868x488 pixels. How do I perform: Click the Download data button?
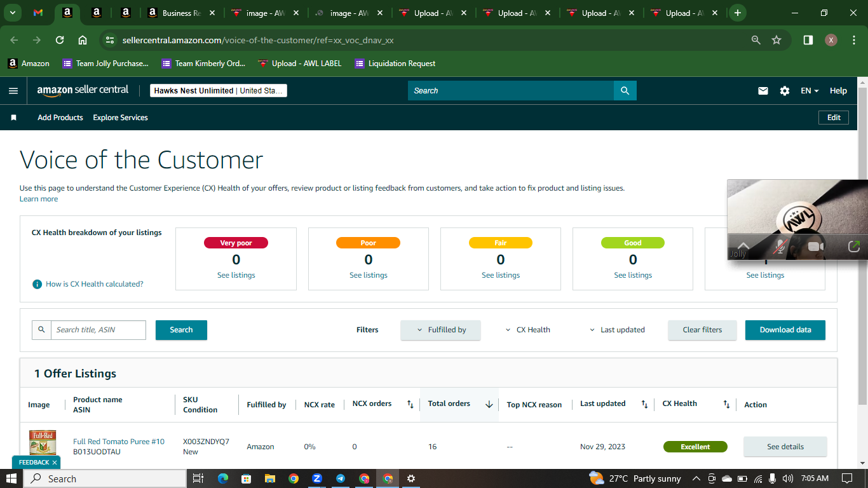click(x=785, y=330)
